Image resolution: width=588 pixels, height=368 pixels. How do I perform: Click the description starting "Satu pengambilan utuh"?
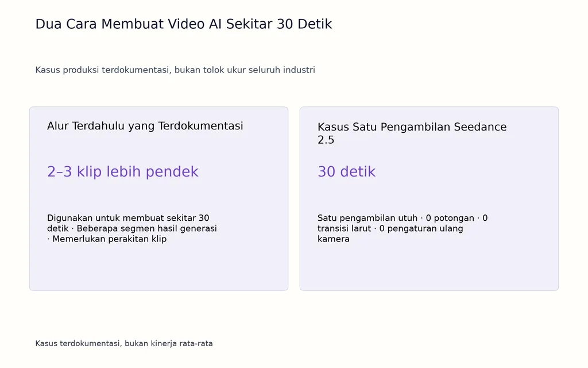[403, 228]
